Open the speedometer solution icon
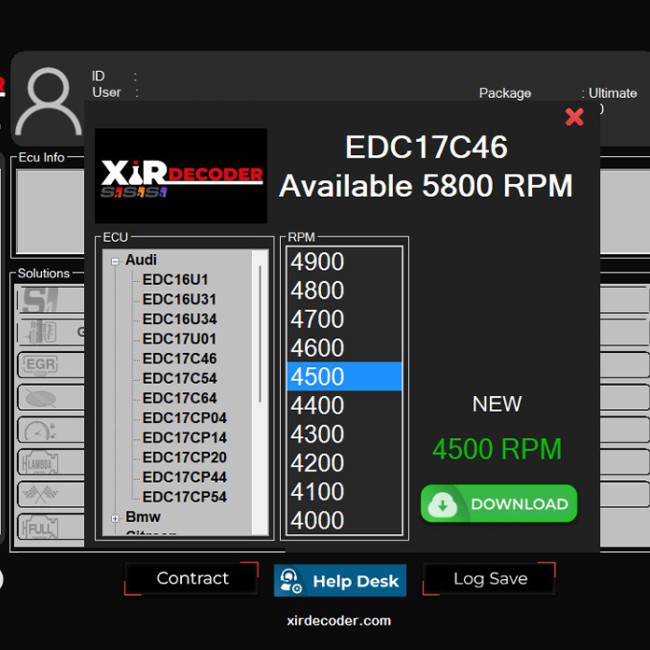Screen dimensions: 650x650 [x=41, y=430]
